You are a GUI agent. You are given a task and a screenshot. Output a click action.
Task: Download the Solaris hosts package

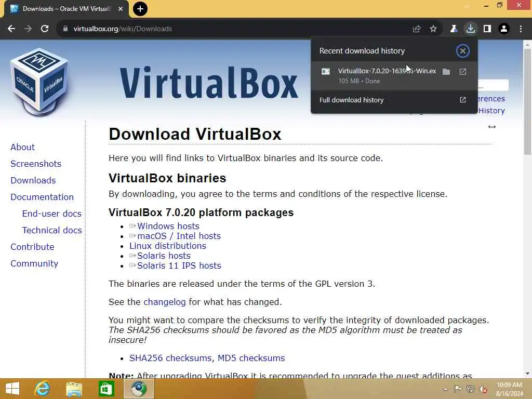point(164,256)
